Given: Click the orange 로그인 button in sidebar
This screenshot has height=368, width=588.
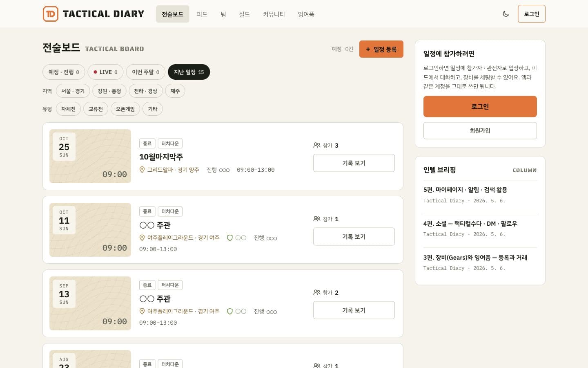Looking at the screenshot, I should click(x=480, y=106).
